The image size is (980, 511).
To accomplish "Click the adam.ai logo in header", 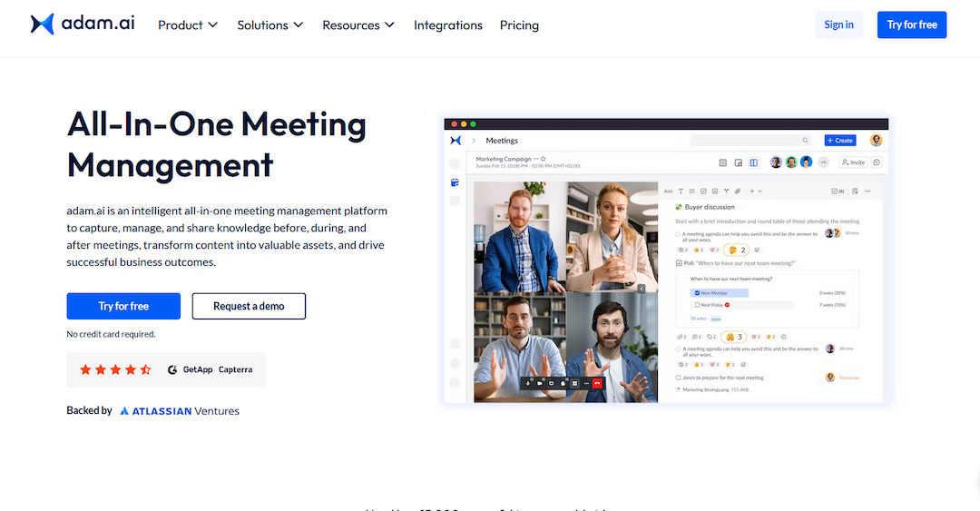I will (x=82, y=25).
